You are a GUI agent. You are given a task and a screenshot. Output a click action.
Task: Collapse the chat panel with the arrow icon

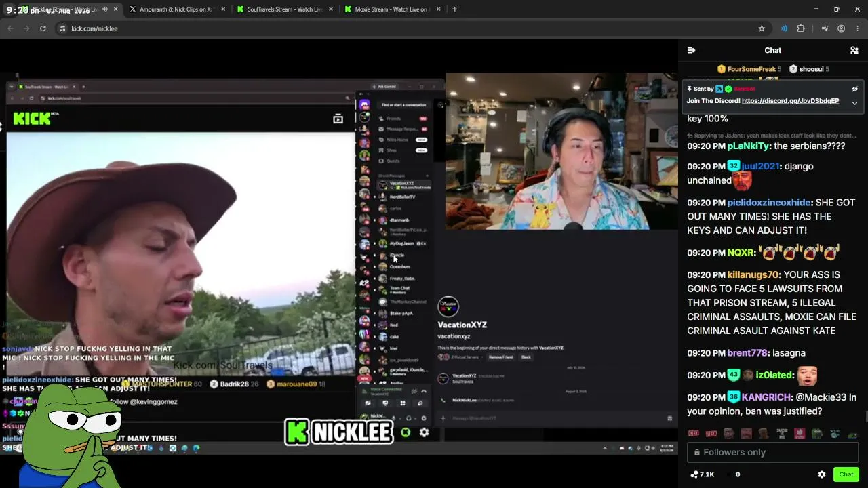click(x=691, y=50)
